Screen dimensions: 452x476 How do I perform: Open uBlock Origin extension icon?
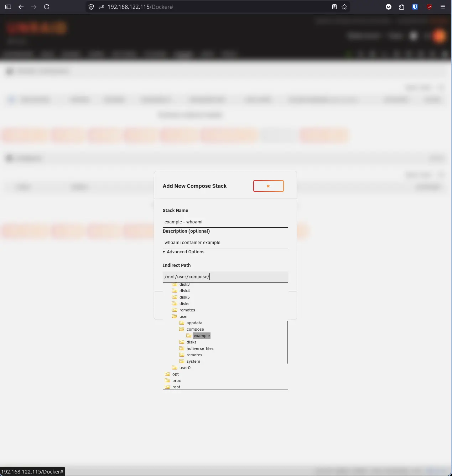tap(429, 7)
